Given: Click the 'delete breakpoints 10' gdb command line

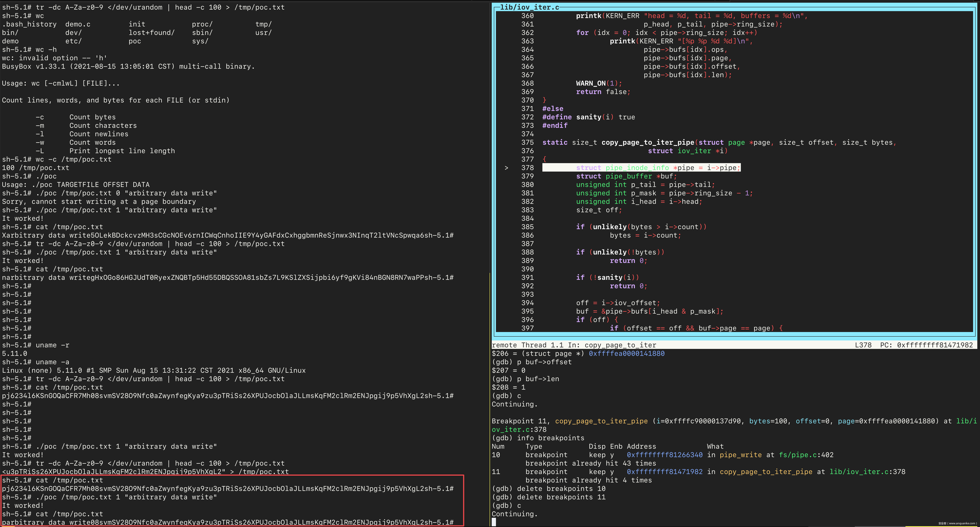Looking at the screenshot, I should [549, 489].
